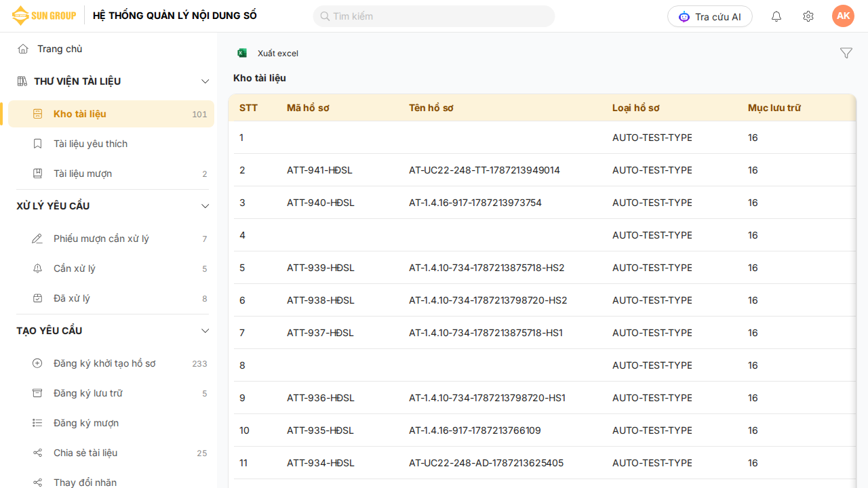Click record code ATT-935-HĐSL
868x488 pixels.
pos(321,430)
